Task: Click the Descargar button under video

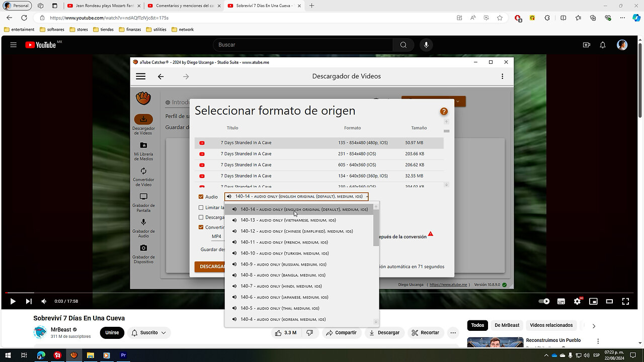Action: 384,332
